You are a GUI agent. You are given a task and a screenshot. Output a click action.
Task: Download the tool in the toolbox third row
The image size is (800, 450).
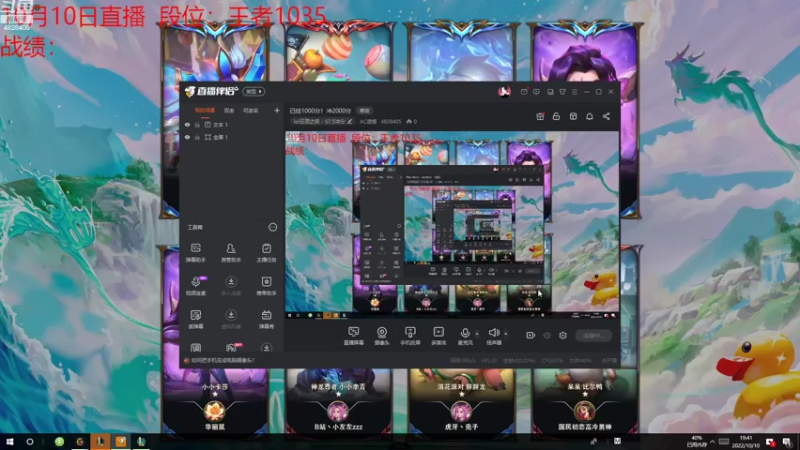tap(231, 319)
